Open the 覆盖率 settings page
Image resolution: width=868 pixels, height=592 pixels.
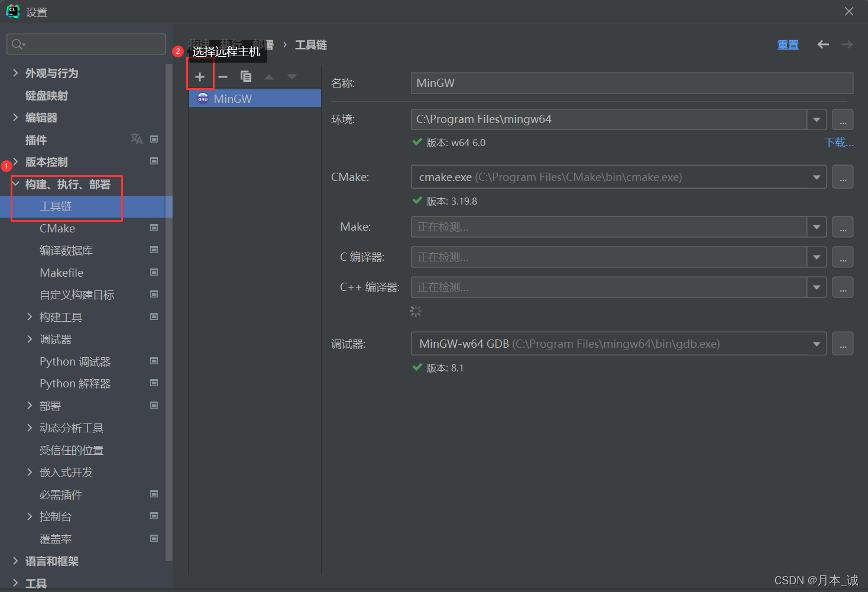coord(56,539)
